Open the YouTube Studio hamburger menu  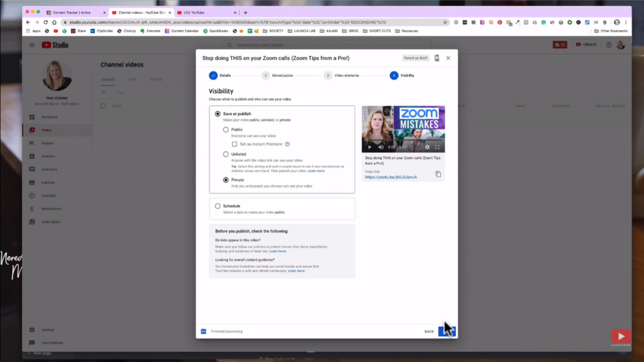tap(32, 45)
